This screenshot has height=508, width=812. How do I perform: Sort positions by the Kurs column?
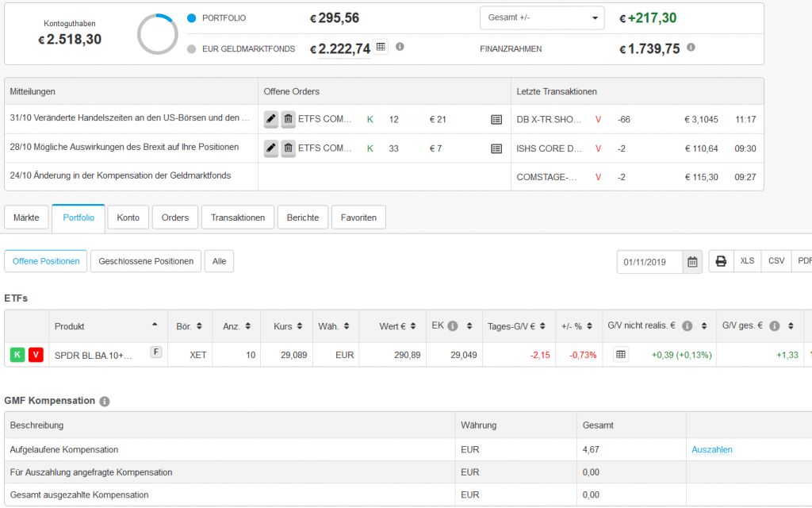(286, 326)
